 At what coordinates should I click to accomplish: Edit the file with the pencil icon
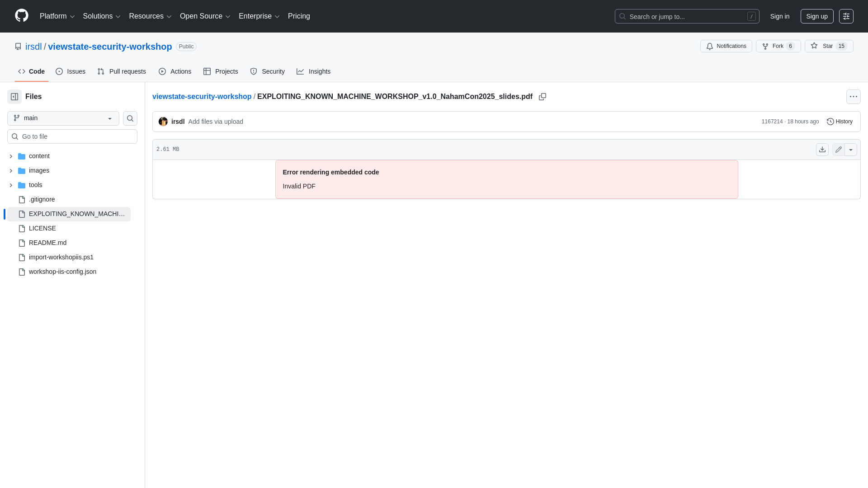tap(839, 149)
